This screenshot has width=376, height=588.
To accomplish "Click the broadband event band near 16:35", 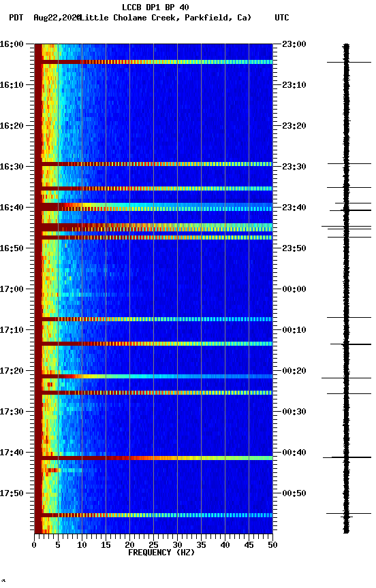I will (x=153, y=189).
